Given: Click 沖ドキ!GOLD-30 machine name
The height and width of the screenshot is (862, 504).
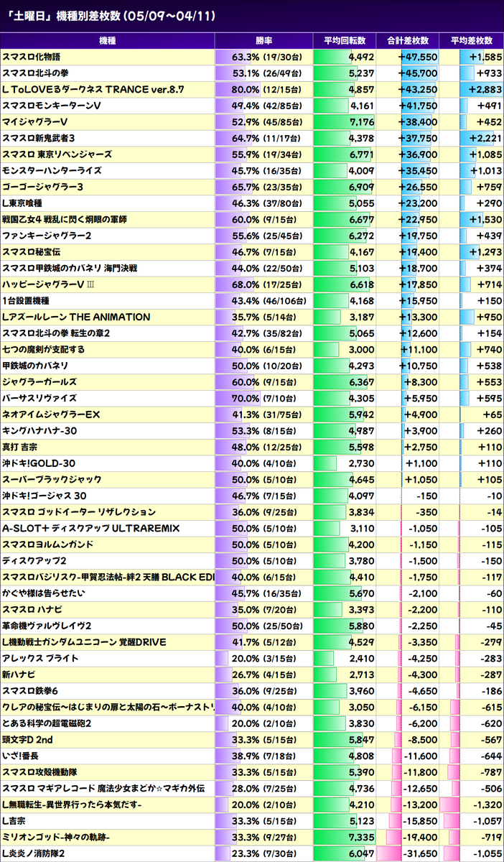Looking at the screenshot, I should pyautogui.click(x=39, y=463).
